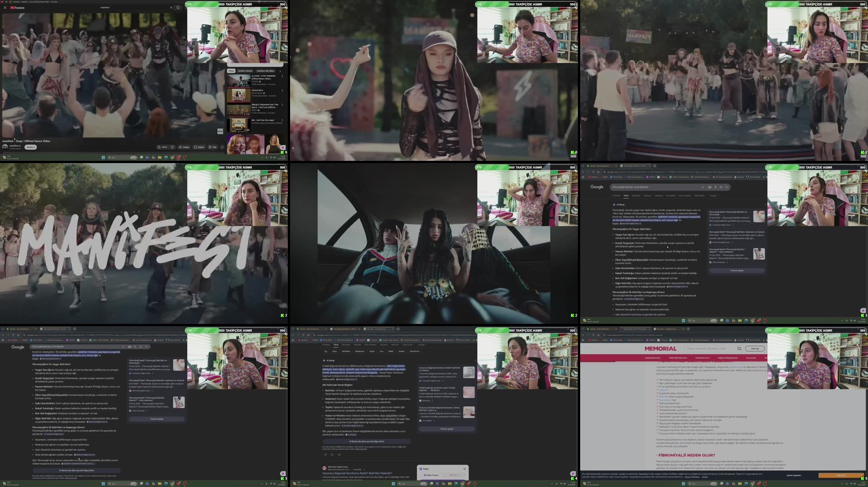Click the magnifier icon in the MEMORIAL header
This screenshot has height=487, width=868.
pos(739,348)
